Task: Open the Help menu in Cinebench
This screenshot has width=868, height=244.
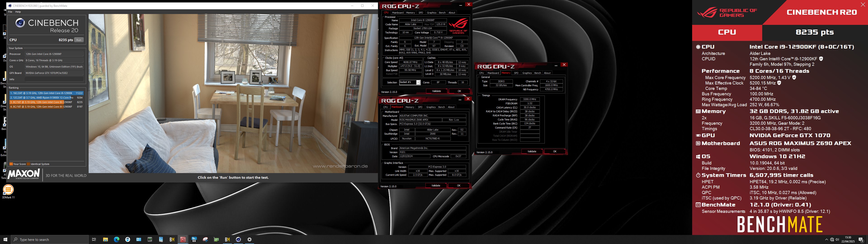Action: pyautogui.click(x=18, y=12)
